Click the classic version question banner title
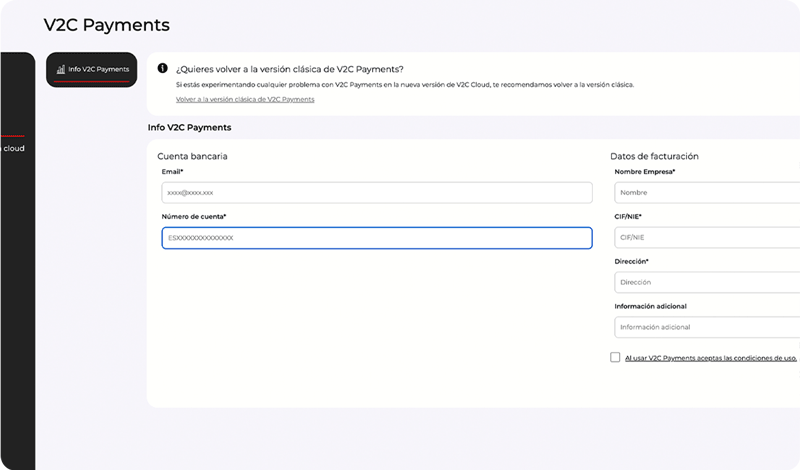800x470 pixels. point(289,69)
